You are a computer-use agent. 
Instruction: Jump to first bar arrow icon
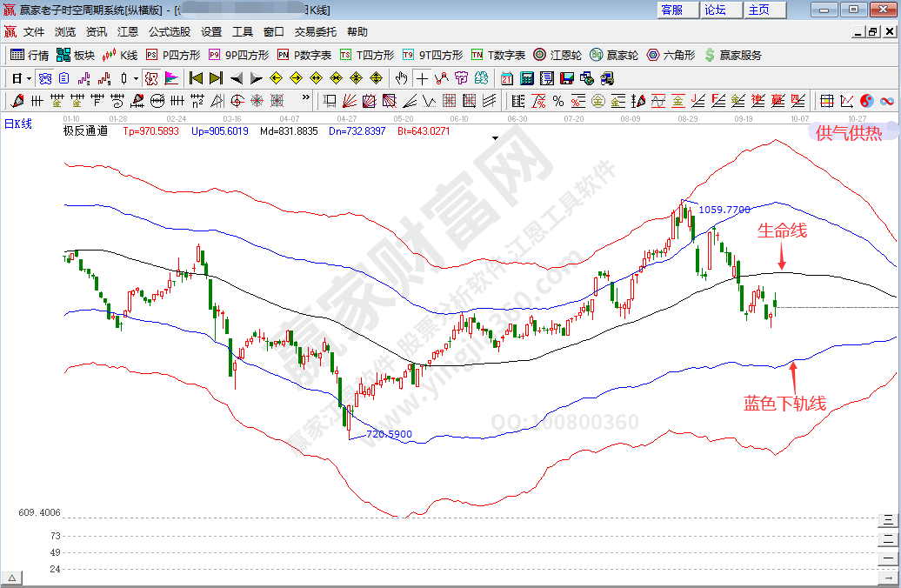click(x=195, y=77)
